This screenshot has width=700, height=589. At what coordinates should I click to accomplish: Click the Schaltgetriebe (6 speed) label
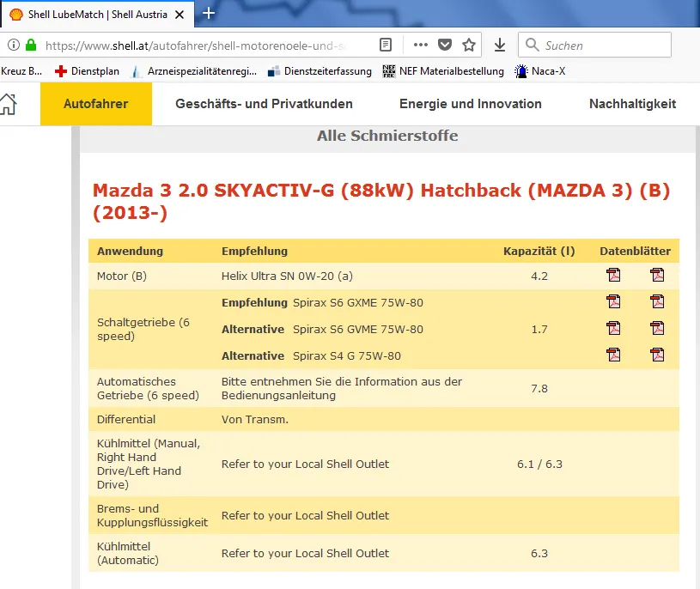click(143, 330)
